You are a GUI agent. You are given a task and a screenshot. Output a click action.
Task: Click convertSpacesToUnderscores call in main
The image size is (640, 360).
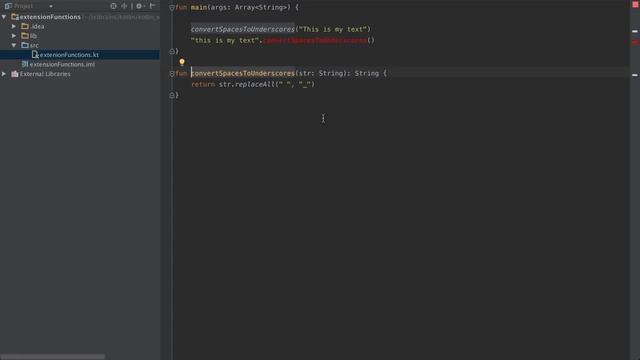tap(242, 29)
